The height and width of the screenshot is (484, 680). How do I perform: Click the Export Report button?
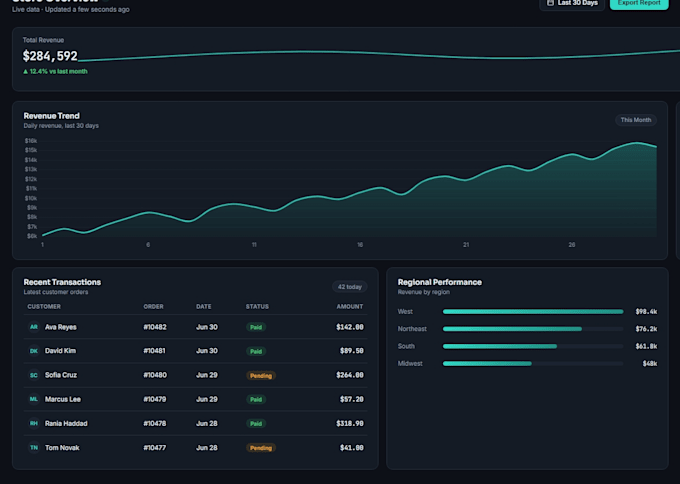(x=639, y=3)
